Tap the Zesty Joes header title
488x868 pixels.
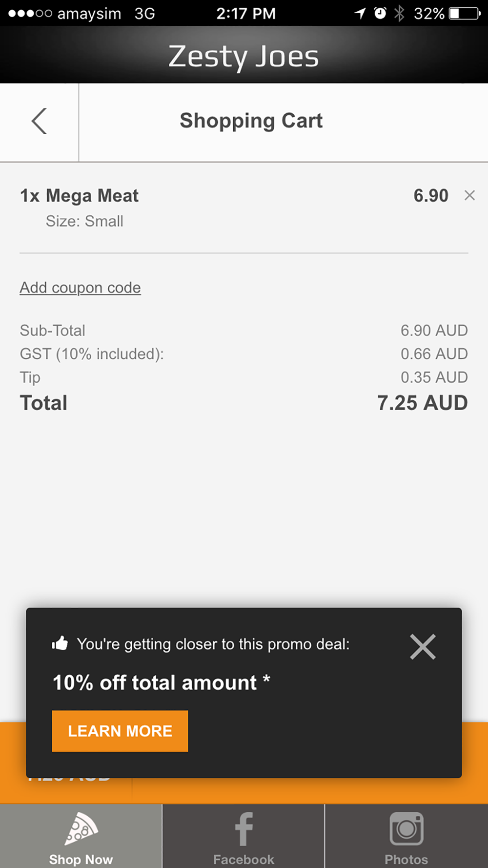[244, 57]
